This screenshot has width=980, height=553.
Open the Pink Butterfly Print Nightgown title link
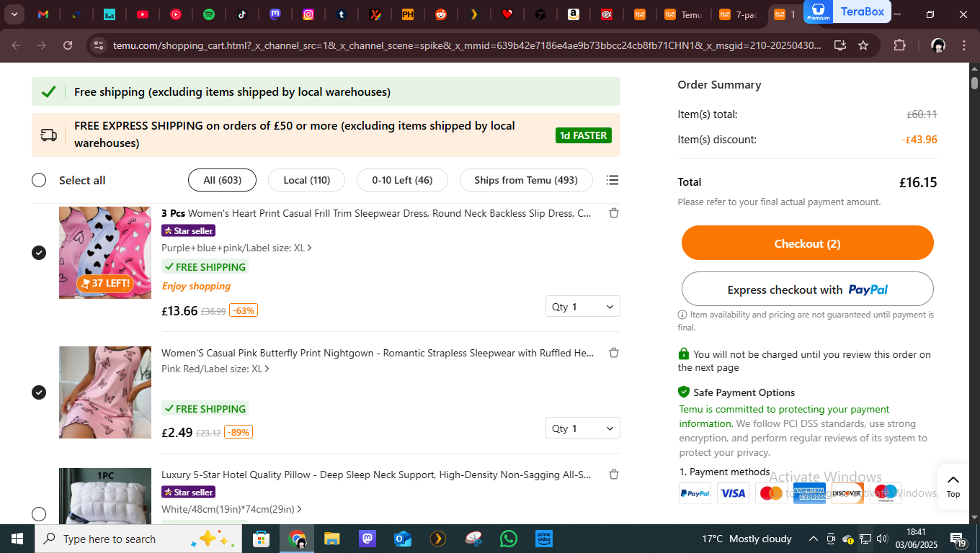378,353
